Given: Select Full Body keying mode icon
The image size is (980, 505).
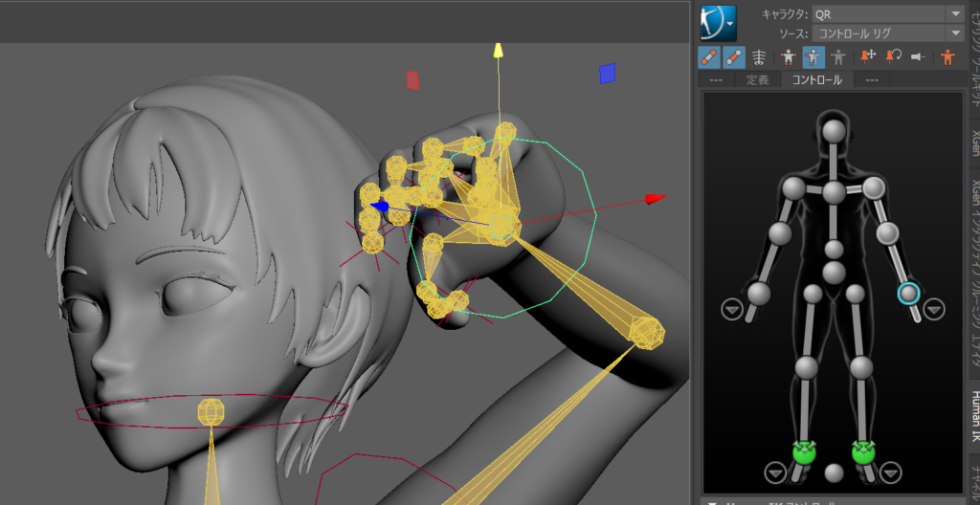Looking at the screenshot, I should pos(789,57).
